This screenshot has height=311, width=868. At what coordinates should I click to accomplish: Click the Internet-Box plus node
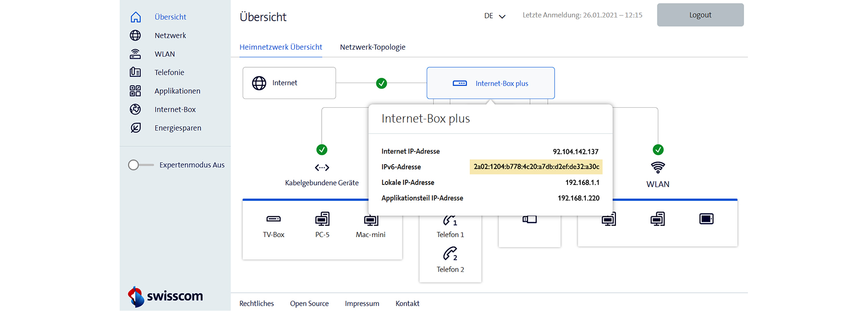pyautogui.click(x=490, y=83)
